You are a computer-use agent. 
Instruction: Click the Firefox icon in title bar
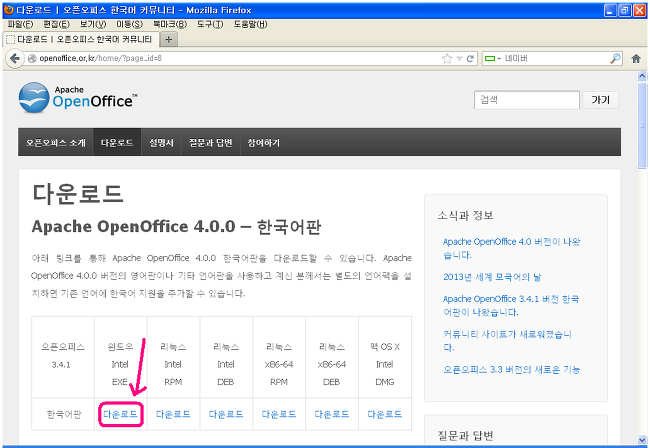tap(9, 10)
